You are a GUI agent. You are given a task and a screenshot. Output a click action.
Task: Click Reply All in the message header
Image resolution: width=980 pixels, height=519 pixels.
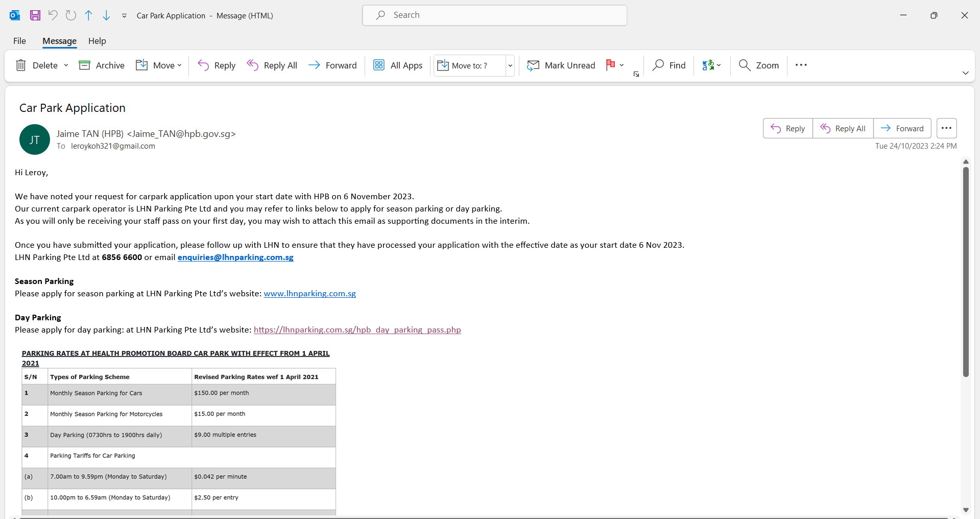[843, 128]
